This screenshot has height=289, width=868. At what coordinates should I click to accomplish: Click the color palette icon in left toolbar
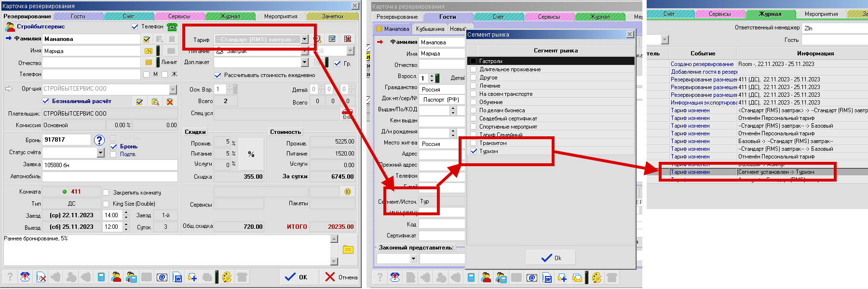click(227, 277)
